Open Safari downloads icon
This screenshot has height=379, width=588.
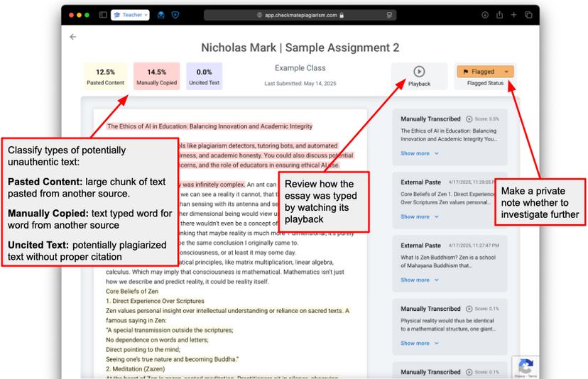pos(485,15)
